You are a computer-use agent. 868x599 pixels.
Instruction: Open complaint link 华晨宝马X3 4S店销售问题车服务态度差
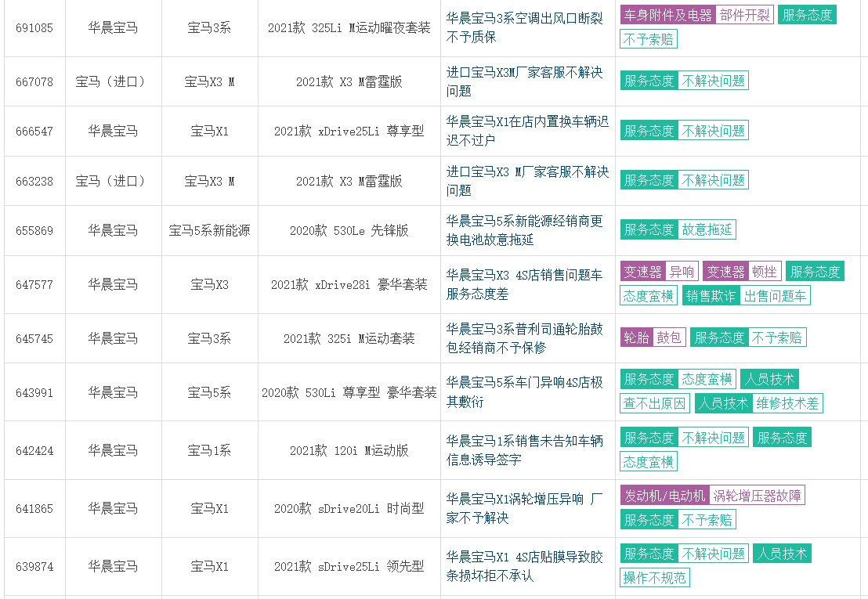[524, 284]
